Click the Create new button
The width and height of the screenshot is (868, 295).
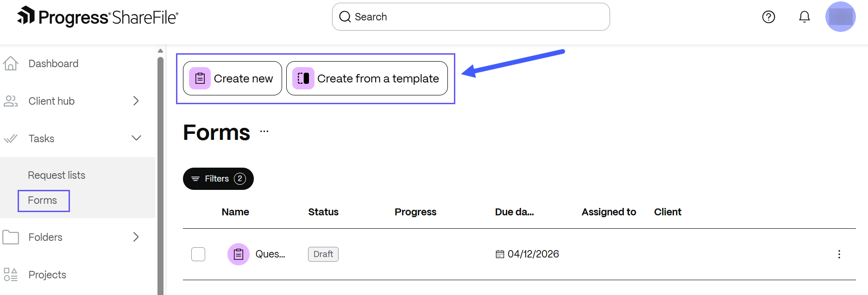coord(233,78)
